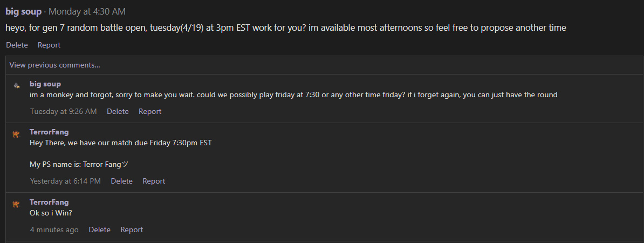Screen dimensions: 644x243
Task: Delete the comment posted 4 minutes ago
Action: pos(99,230)
